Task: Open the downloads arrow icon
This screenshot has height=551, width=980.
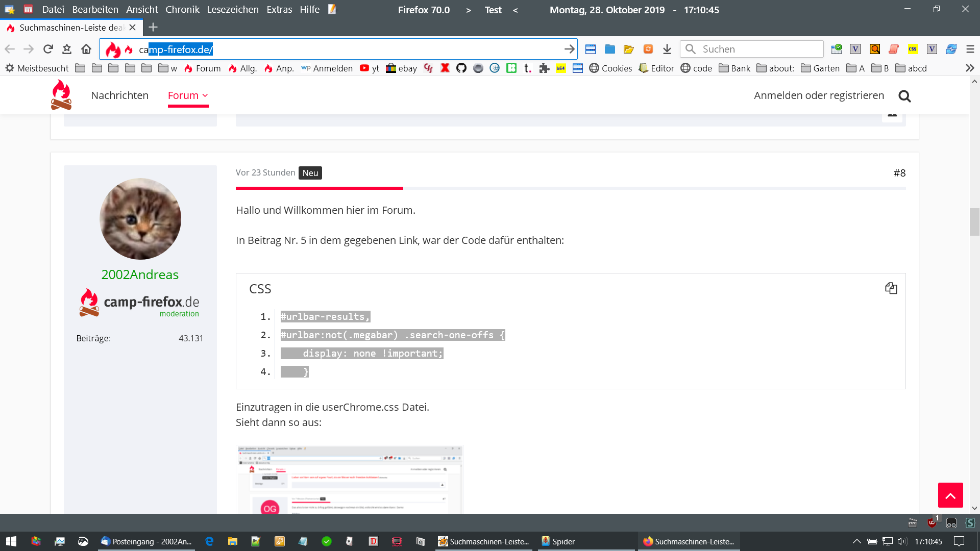Action: (667, 49)
